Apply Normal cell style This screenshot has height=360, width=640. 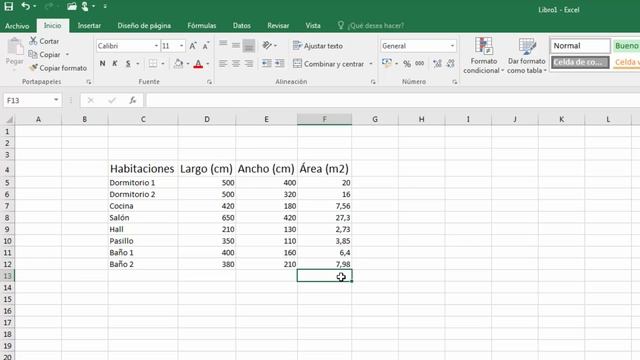point(580,46)
